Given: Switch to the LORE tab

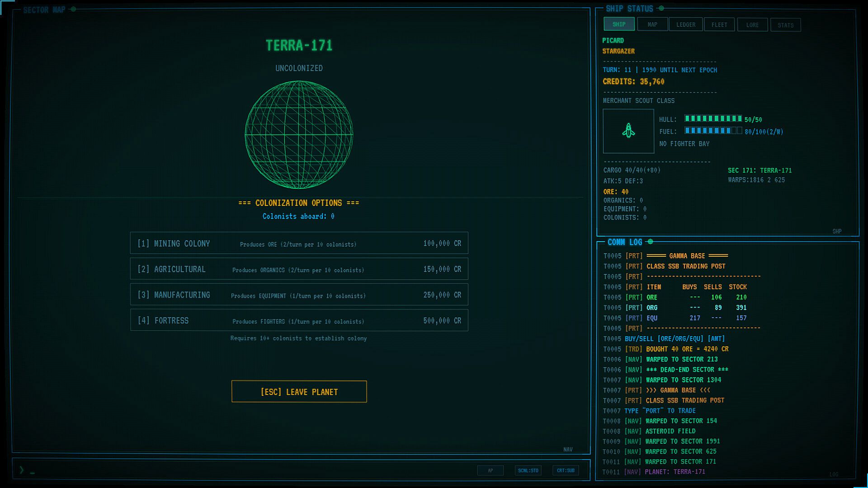Looking at the screenshot, I should (752, 25).
